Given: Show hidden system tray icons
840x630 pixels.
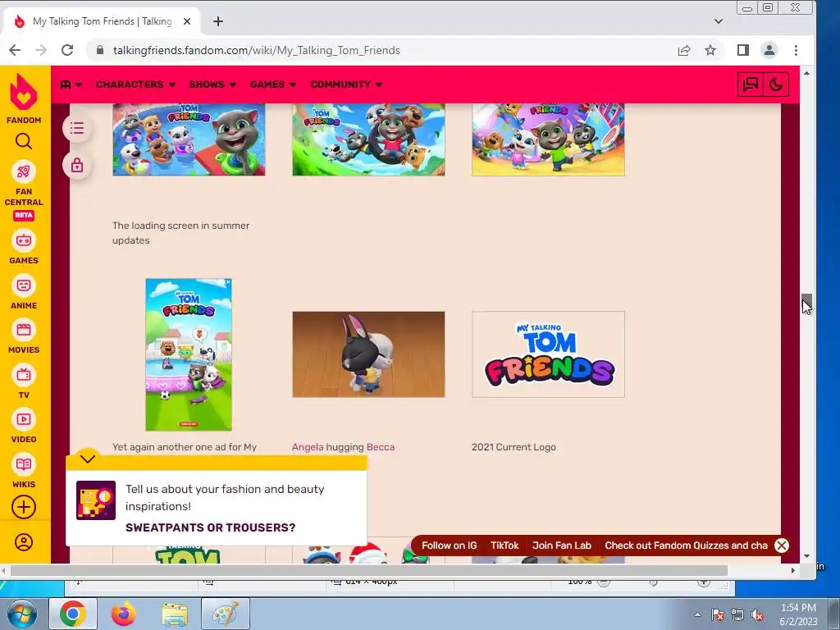Looking at the screenshot, I should point(697,615).
